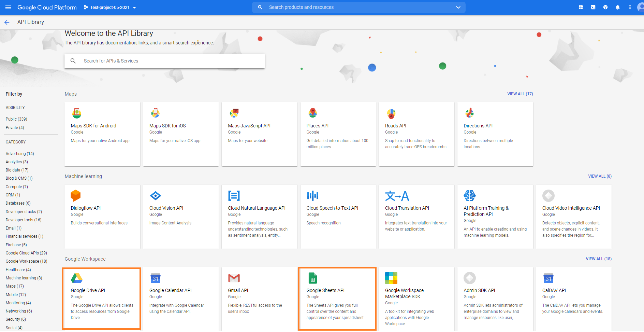Filter by Machine learning category
644x332 pixels.
click(24, 278)
